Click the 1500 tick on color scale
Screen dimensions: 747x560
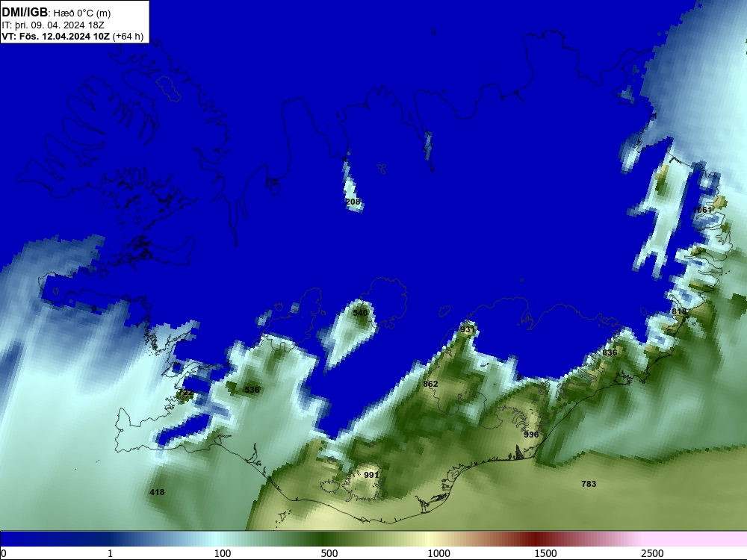pyautogui.click(x=545, y=553)
